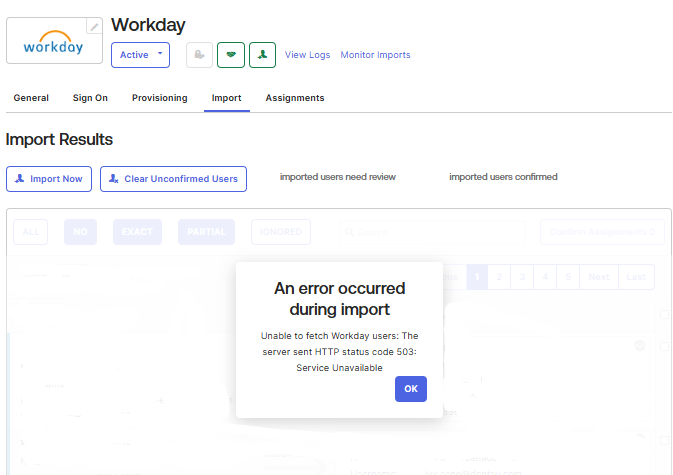Viewport: 673px width, 475px height.
Task: Click 'imported users need review' text
Action: coord(338,177)
